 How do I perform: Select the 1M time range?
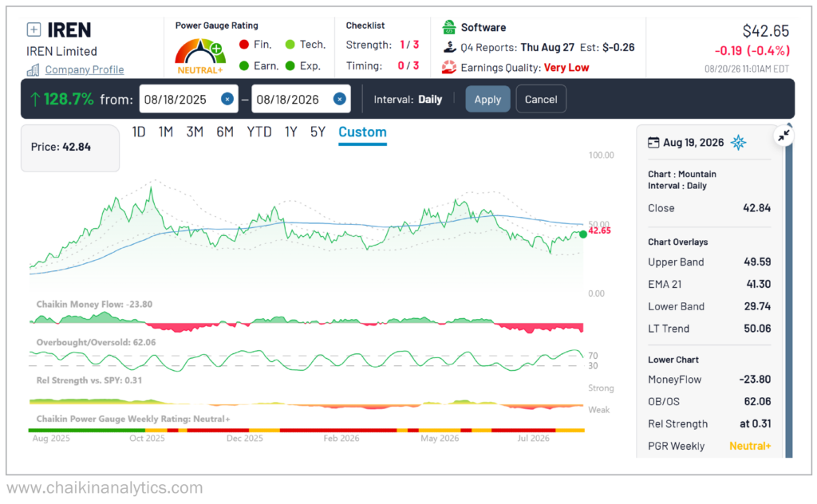coord(166,132)
